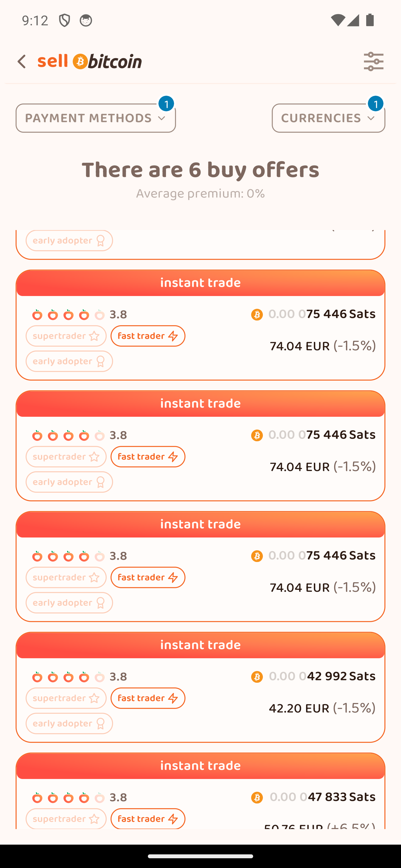This screenshot has width=401, height=868.
Task: Tap the orange bitcoin logo in title
Action: point(80,62)
